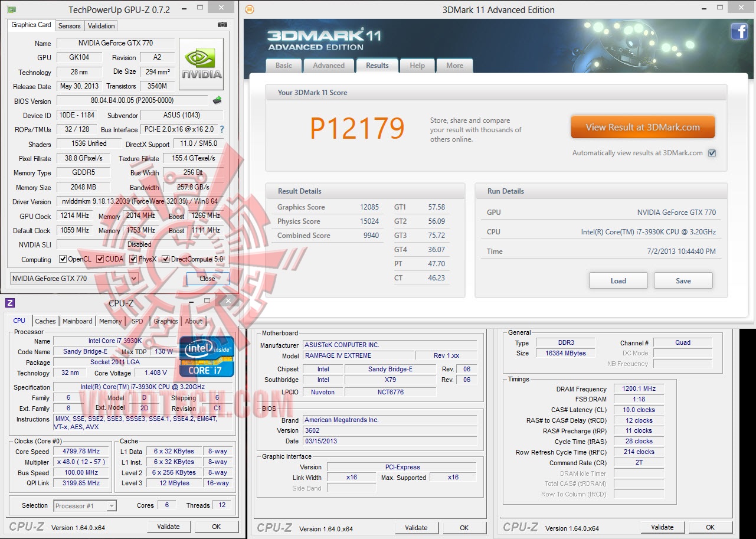
Task: Open the Facebook icon in 3DMark 11
Action: coord(739,31)
